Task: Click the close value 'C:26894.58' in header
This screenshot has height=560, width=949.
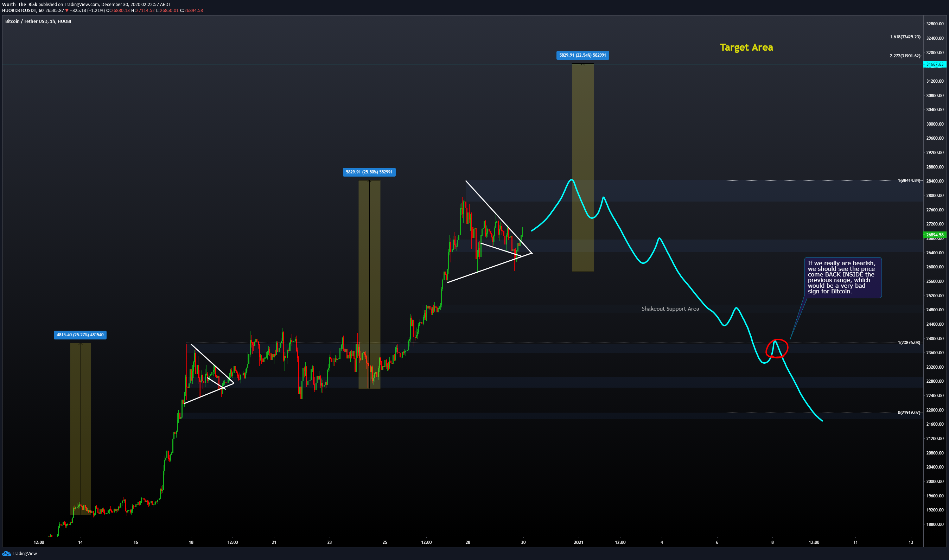Action: click(x=191, y=11)
